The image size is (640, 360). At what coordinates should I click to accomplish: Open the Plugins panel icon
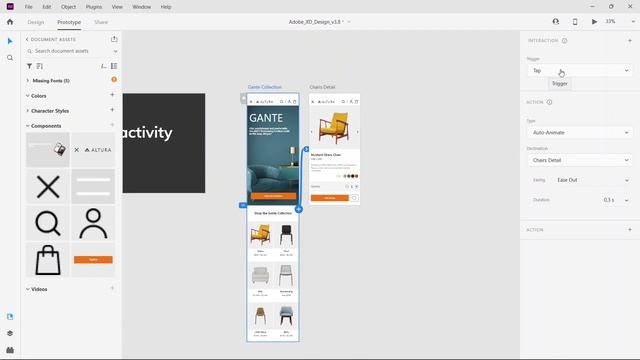(x=10, y=350)
